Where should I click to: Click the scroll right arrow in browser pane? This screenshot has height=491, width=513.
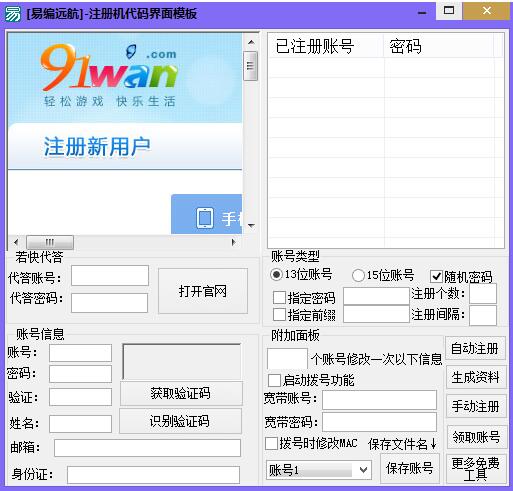[x=234, y=242]
